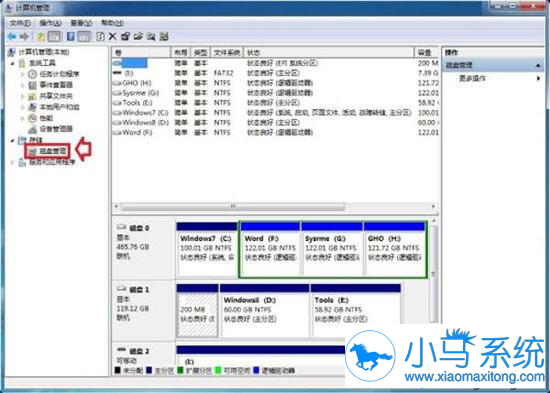Click the Up one level folder icon
This screenshot has height=393, width=550.
tap(41, 36)
